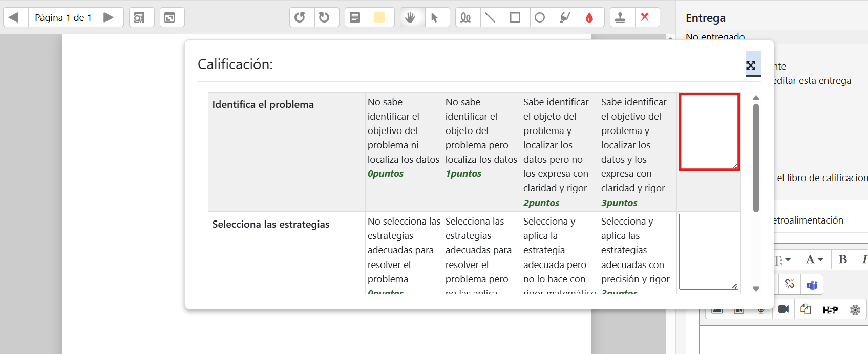This screenshot has height=354, width=868.
Task: Close the Calificación rubric popup
Action: coord(751,65)
